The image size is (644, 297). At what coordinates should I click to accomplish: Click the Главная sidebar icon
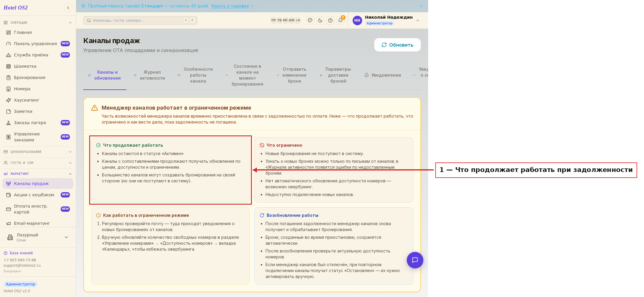click(x=9, y=32)
